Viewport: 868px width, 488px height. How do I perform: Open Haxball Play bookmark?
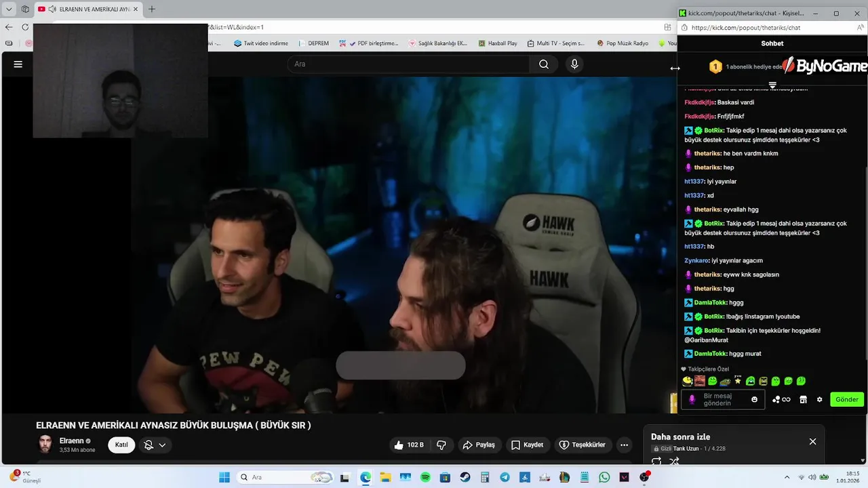coord(497,43)
